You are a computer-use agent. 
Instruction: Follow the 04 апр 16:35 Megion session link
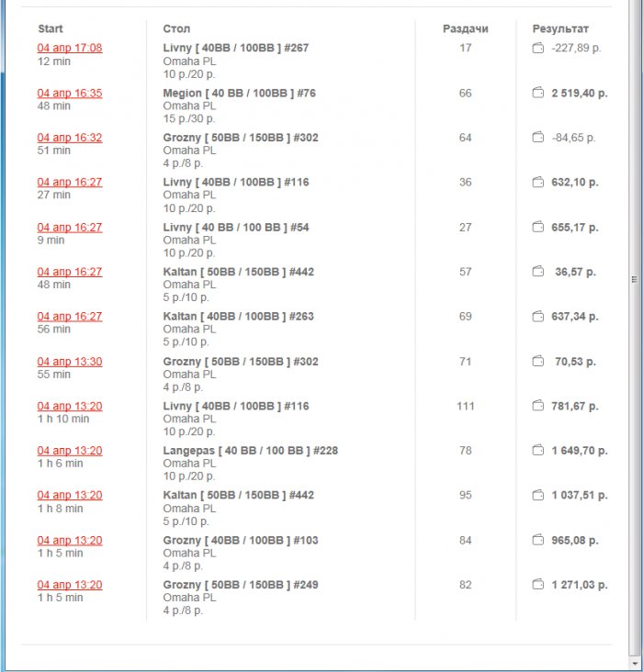[x=70, y=93]
